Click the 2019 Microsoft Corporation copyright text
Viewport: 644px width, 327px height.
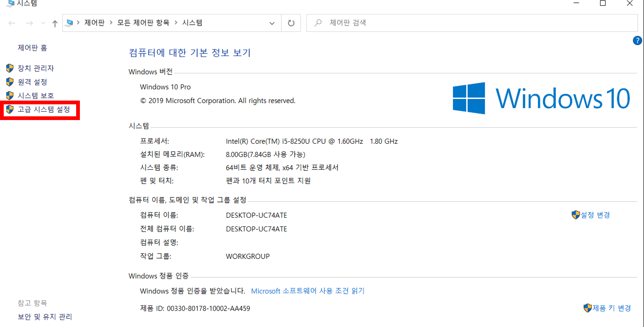click(x=218, y=101)
